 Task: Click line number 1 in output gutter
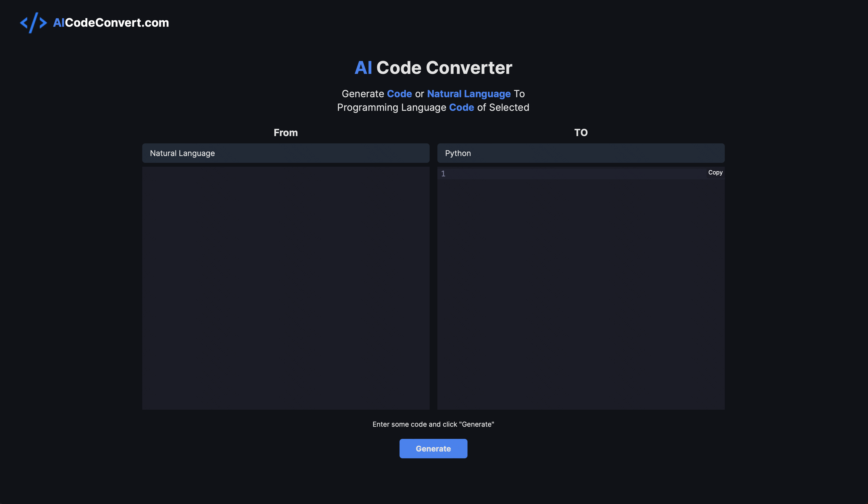[443, 174]
